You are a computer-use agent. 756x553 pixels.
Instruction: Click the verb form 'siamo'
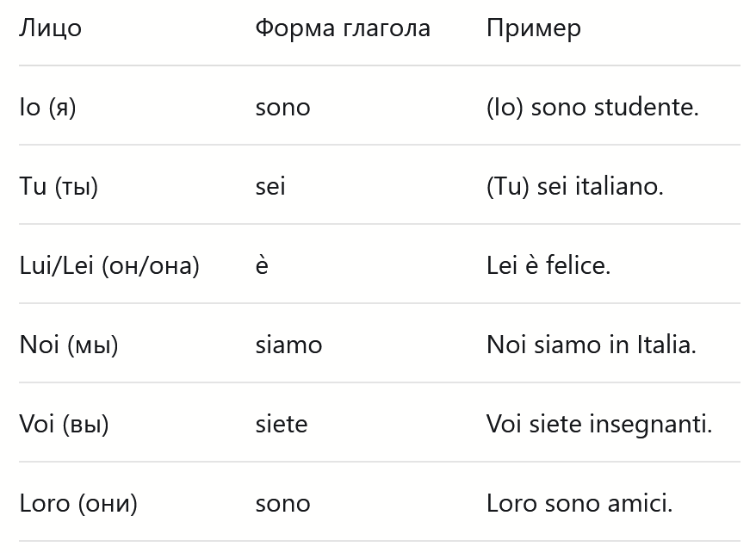click(x=288, y=345)
